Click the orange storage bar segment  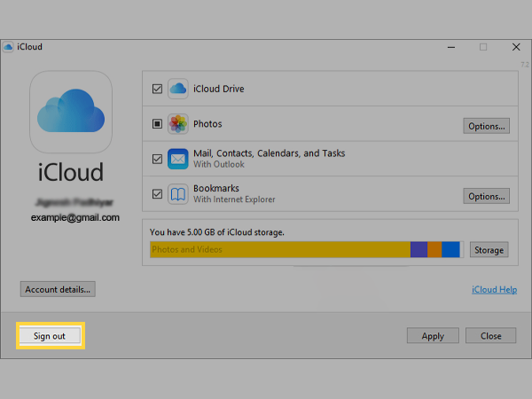(434, 249)
